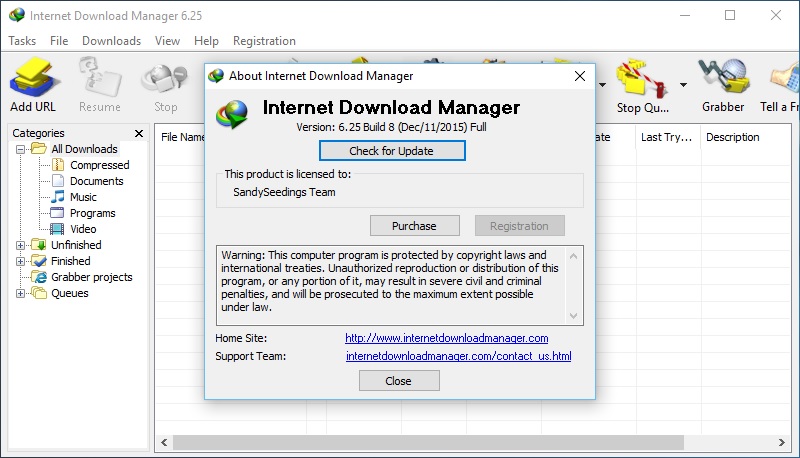Open the dropdown arrow left of Stop Queue icon
Image resolution: width=800 pixels, height=458 pixels.
point(603,85)
